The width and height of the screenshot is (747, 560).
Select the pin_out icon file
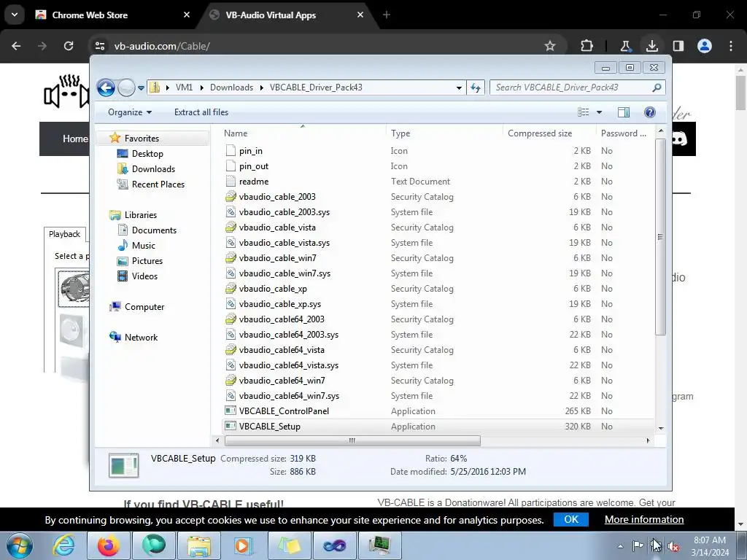253,166
